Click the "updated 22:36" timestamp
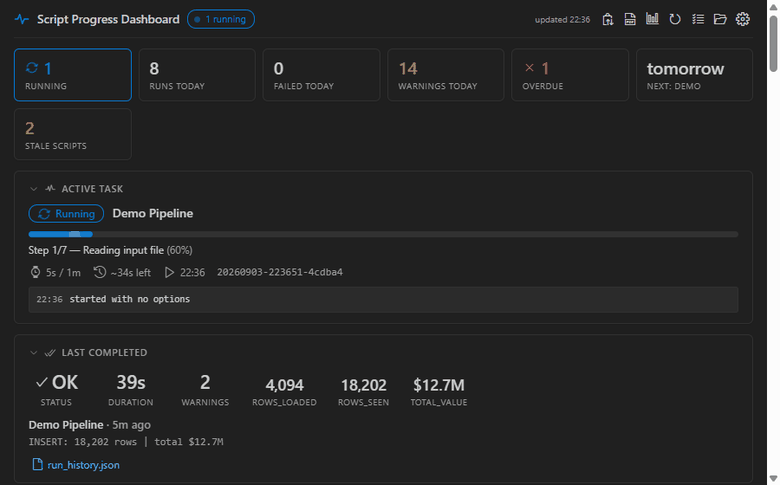The width and height of the screenshot is (780, 485). coord(562,20)
